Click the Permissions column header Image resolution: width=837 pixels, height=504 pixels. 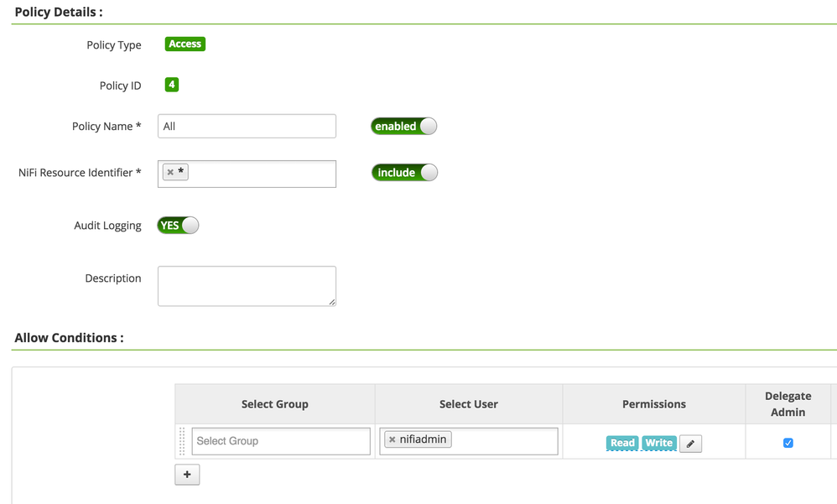click(654, 404)
